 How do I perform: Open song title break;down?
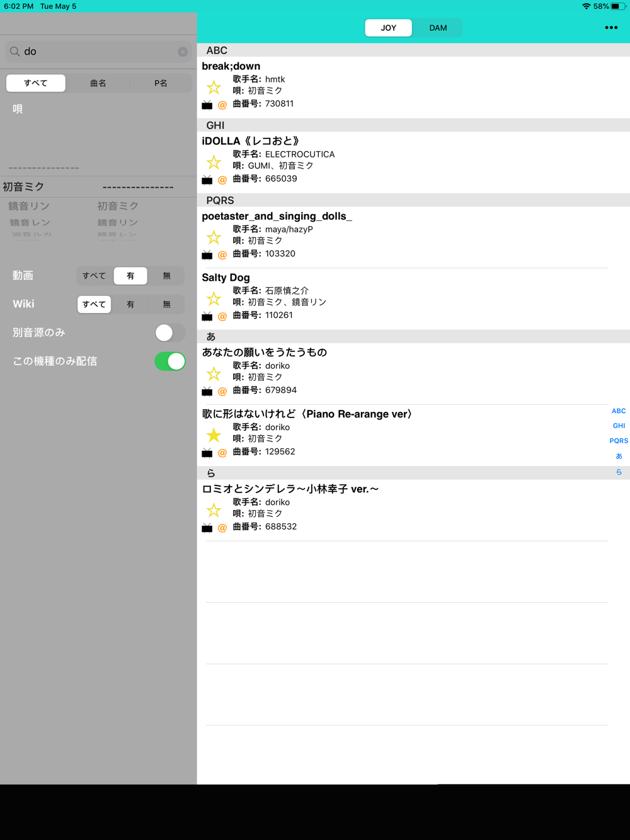[231, 66]
